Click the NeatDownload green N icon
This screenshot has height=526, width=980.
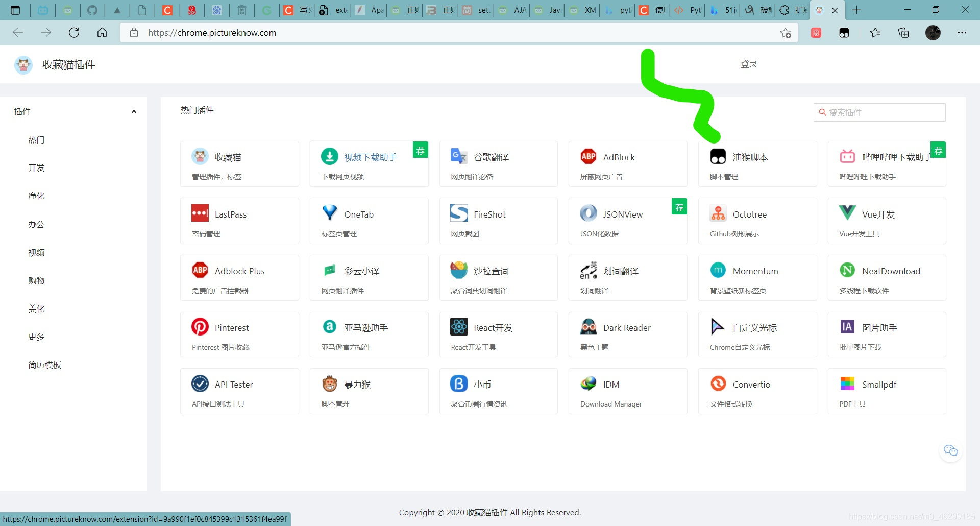[847, 270]
